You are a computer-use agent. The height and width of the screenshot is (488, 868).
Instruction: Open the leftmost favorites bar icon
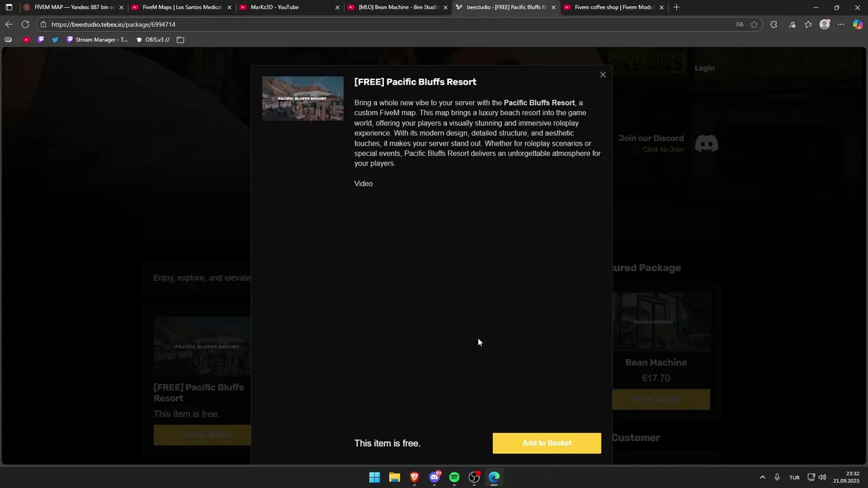[8, 40]
